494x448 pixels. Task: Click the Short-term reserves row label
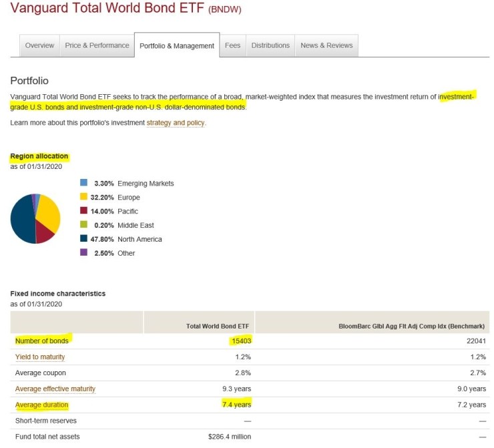pyautogui.click(x=46, y=421)
